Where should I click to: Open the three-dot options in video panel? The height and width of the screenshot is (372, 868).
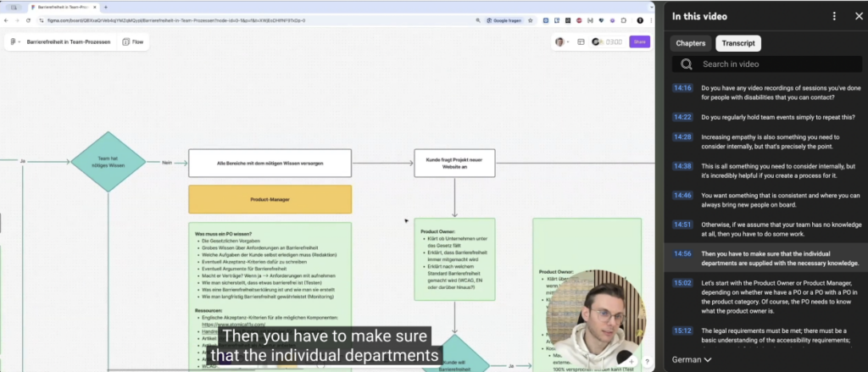click(834, 16)
